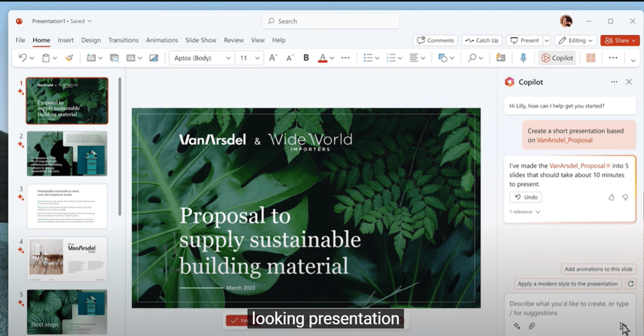Click the format painter icon
Image resolution: width=644 pixels, height=336 pixels.
(x=69, y=58)
